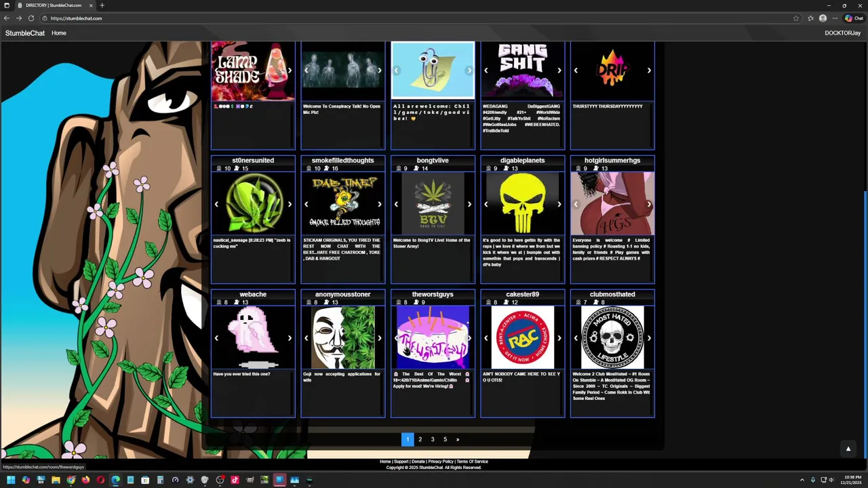
Task: Open the taskbar clock and date
Action: (x=852, y=480)
